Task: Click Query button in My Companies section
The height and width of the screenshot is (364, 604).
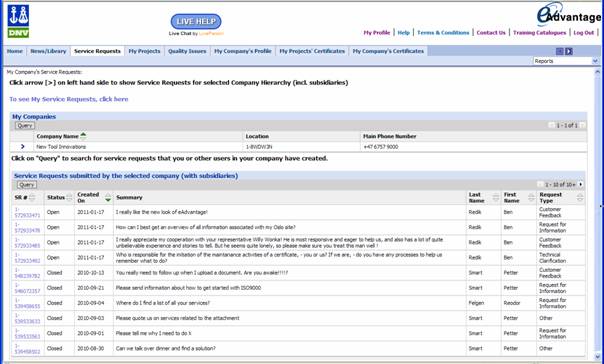Action: pyautogui.click(x=25, y=126)
